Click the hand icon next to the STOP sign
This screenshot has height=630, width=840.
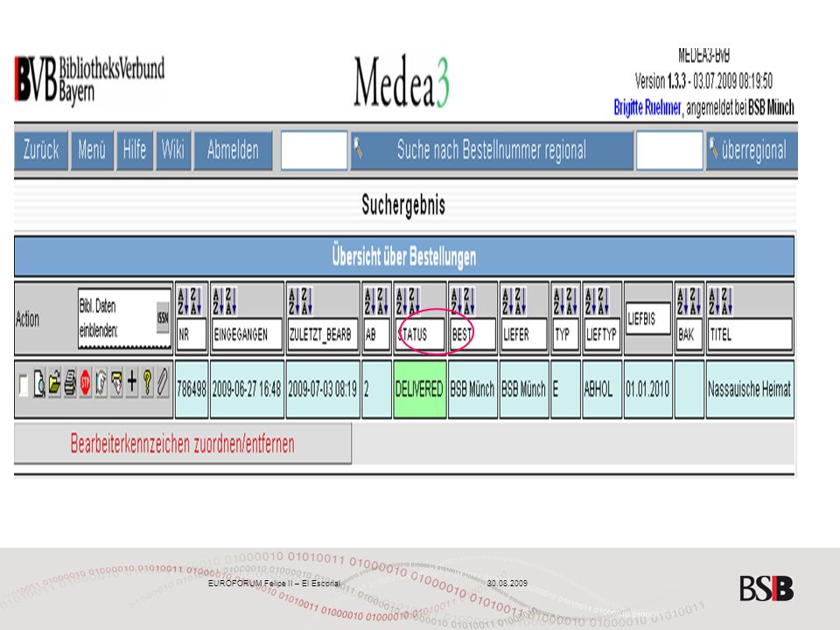click(101, 383)
